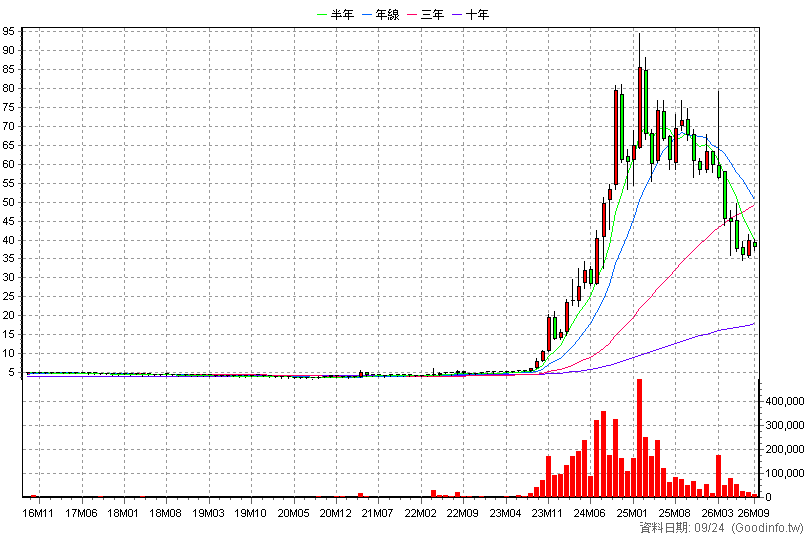Click the 十年 legend entry
This screenshot has height=540, width=808.
[470, 14]
